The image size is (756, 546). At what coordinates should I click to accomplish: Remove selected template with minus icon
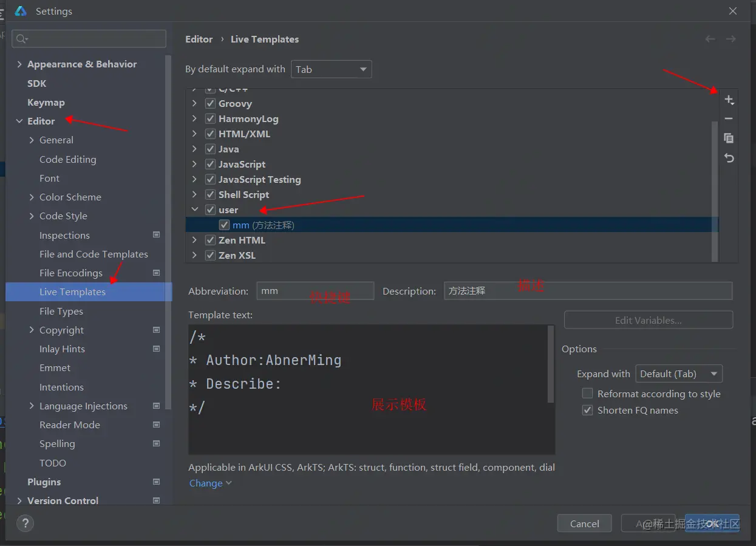pos(729,119)
